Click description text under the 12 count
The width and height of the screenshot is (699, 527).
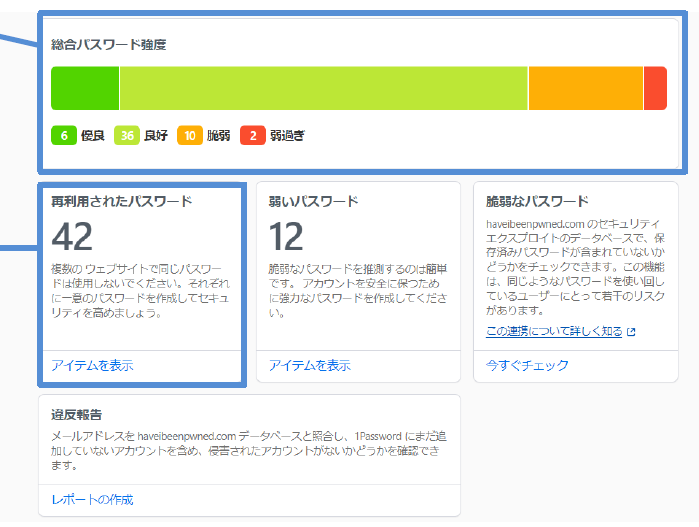coord(358,291)
